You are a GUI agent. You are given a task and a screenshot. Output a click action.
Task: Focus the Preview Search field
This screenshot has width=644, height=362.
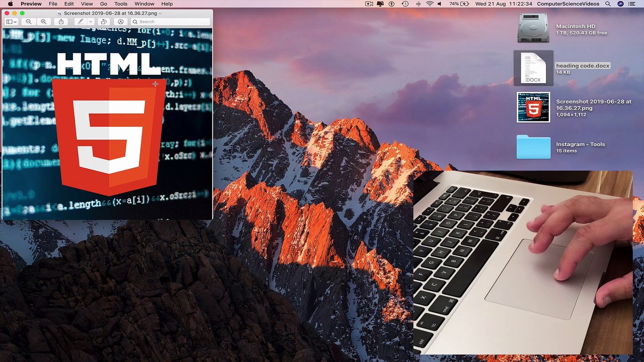tap(170, 22)
